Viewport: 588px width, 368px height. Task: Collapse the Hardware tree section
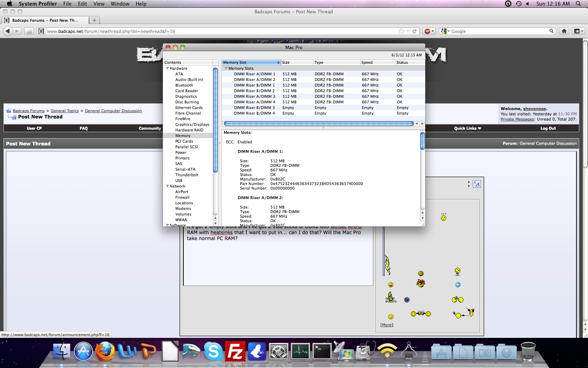point(167,68)
